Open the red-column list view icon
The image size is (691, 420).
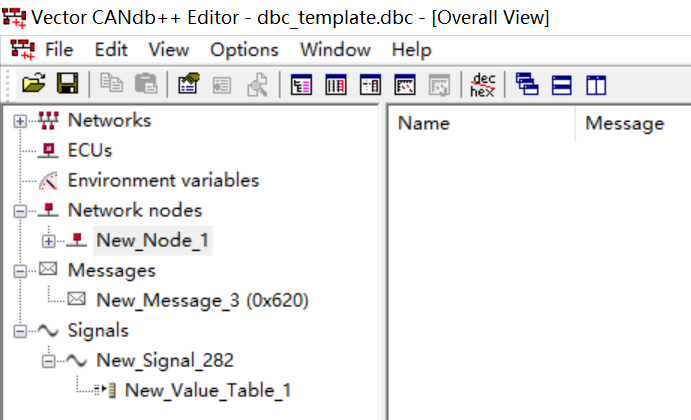tap(336, 85)
